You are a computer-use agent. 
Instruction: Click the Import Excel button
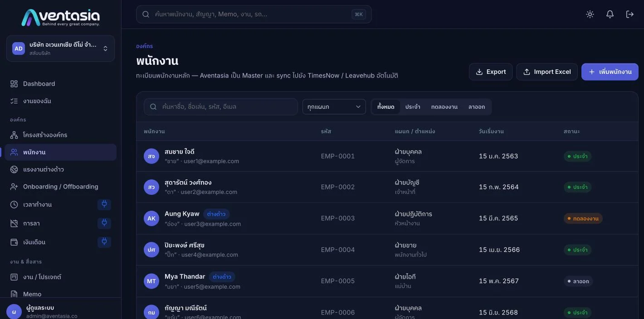[547, 72]
